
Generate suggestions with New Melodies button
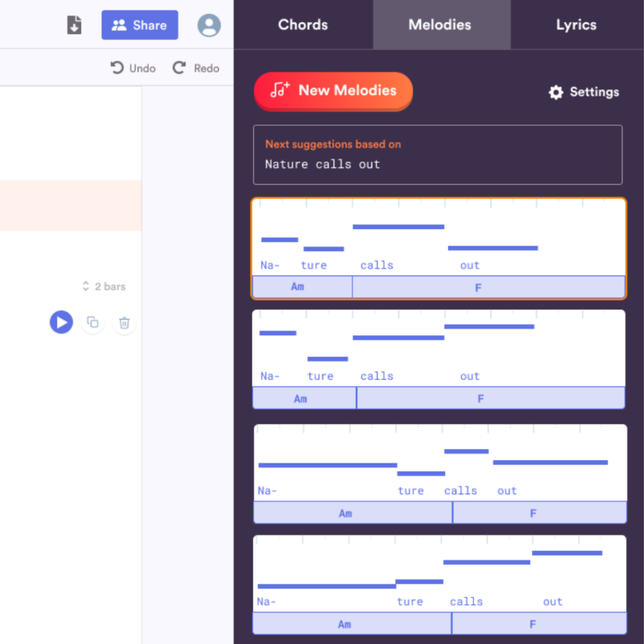(x=333, y=91)
